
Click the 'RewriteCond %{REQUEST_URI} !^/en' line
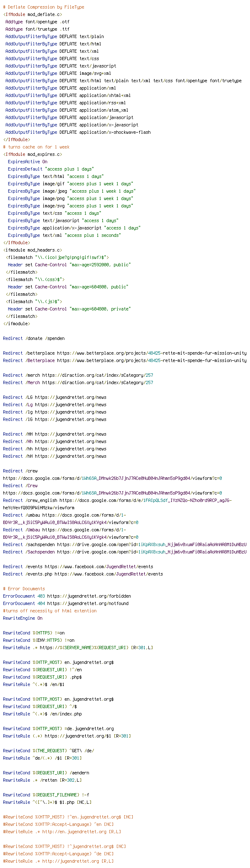42,670
